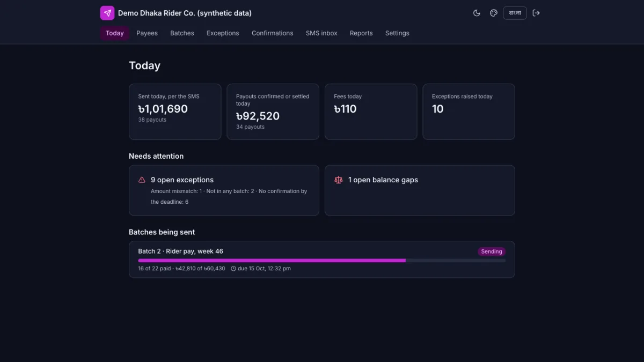Open the 1 open balance gaps card

420,190
